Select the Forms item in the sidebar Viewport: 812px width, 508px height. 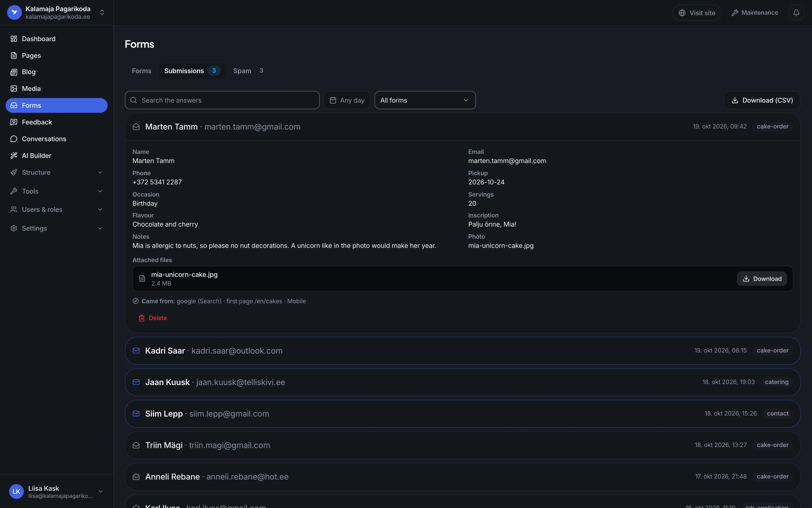pos(56,105)
